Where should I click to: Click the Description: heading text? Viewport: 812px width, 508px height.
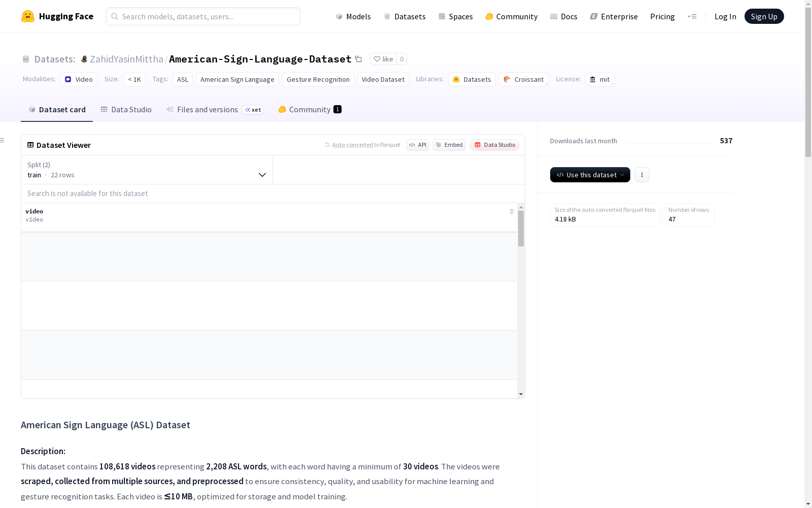tap(43, 451)
